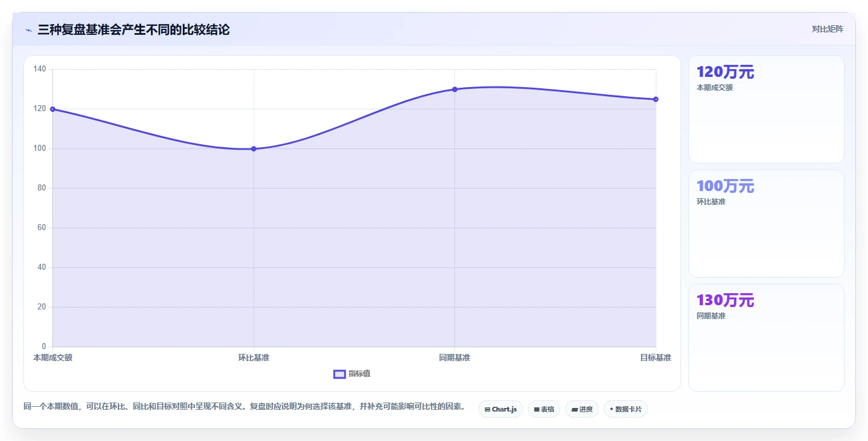Click the x-axis label 目标基准
868x441 pixels.
(x=656, y=357)
